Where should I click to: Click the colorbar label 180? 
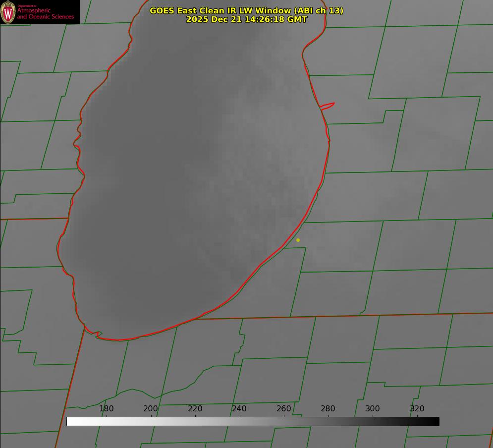click(x=106, y=408)
